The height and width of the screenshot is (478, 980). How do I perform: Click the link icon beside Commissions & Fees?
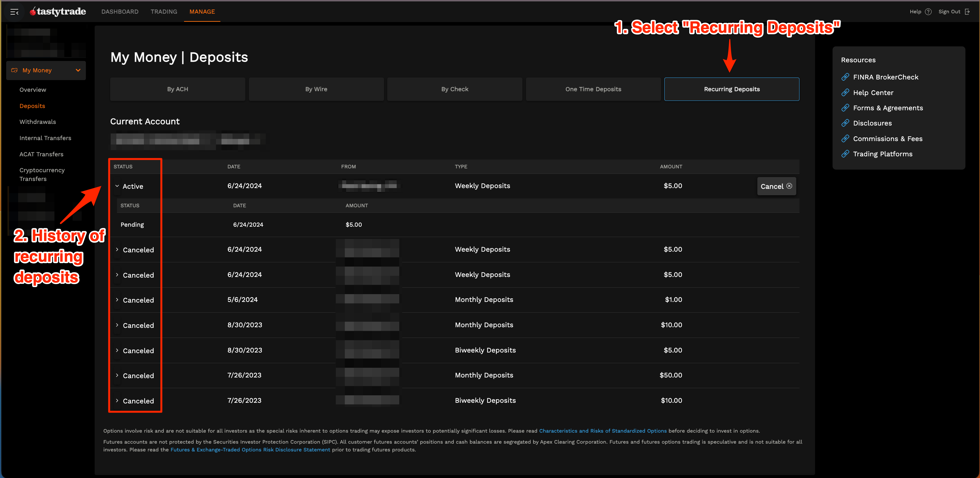(845, 138)
